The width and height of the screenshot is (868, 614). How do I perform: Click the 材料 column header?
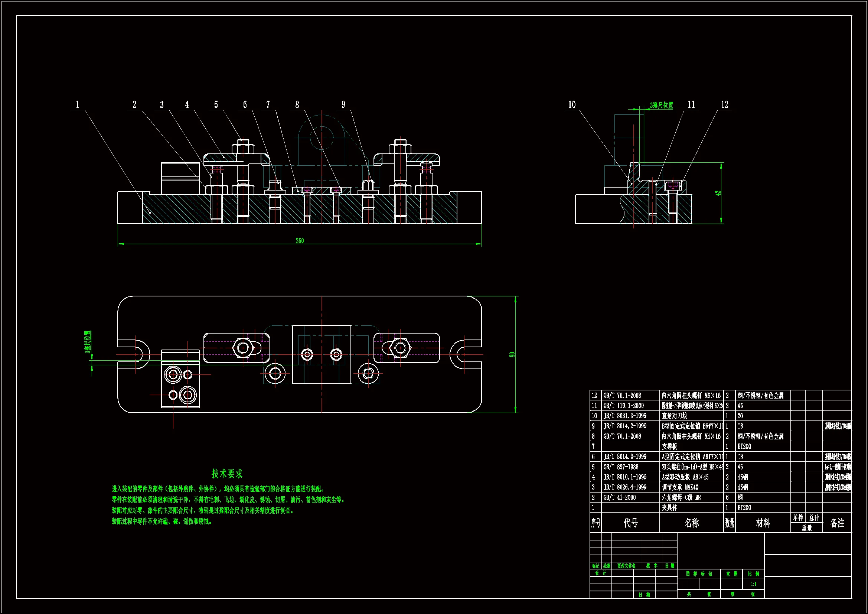[763, 523]
